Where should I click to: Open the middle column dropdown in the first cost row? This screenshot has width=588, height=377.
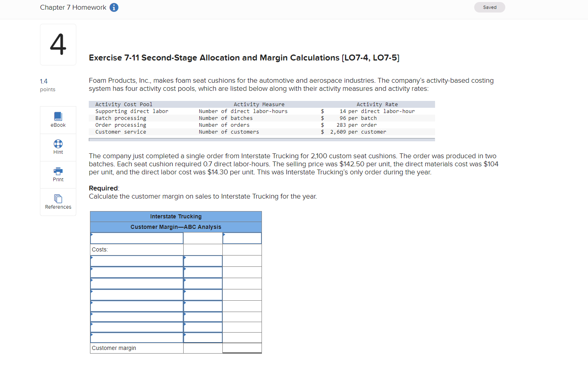point(203,261)
